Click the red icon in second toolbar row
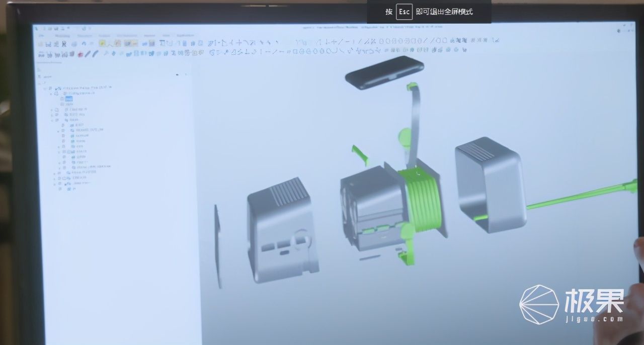The height and width of the screenshot is (345, 644). 80,54
